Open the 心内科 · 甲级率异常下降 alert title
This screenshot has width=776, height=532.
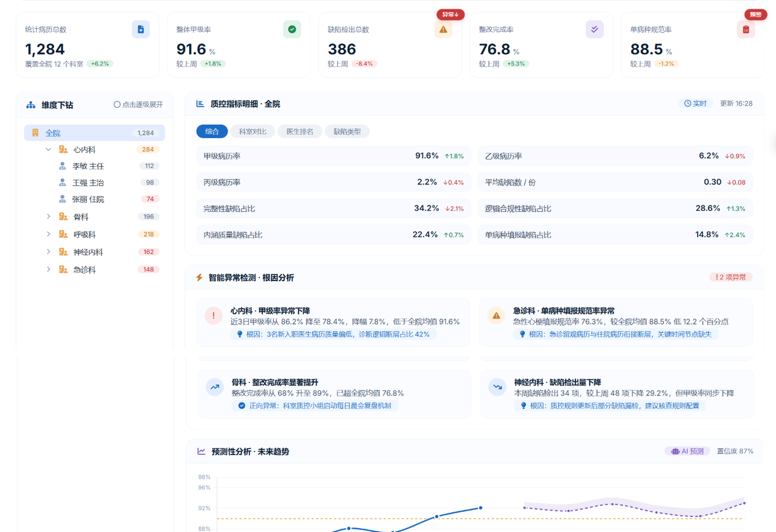click(270, 311)
